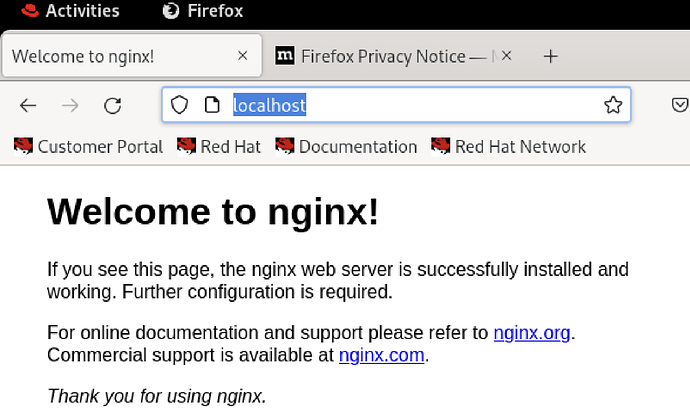Image resolution: width=690 pixels, height=416 pixels.
Task: Open a new tab with plus button
Action: tap(550, 56)
